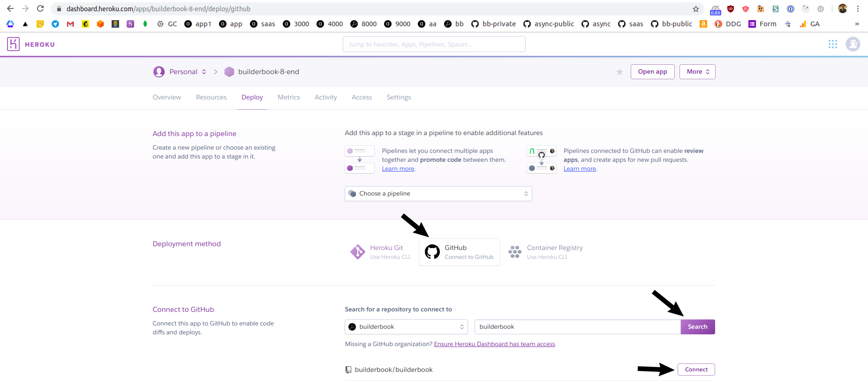
Task: Bookmark this page with the star icon
Action: tap(696, 9)
